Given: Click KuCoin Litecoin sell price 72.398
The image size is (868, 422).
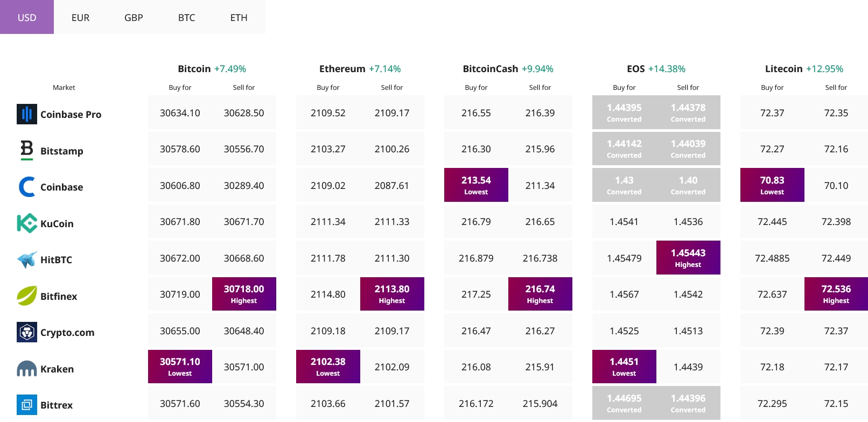Looking at the screenshot, I should 836,222.
